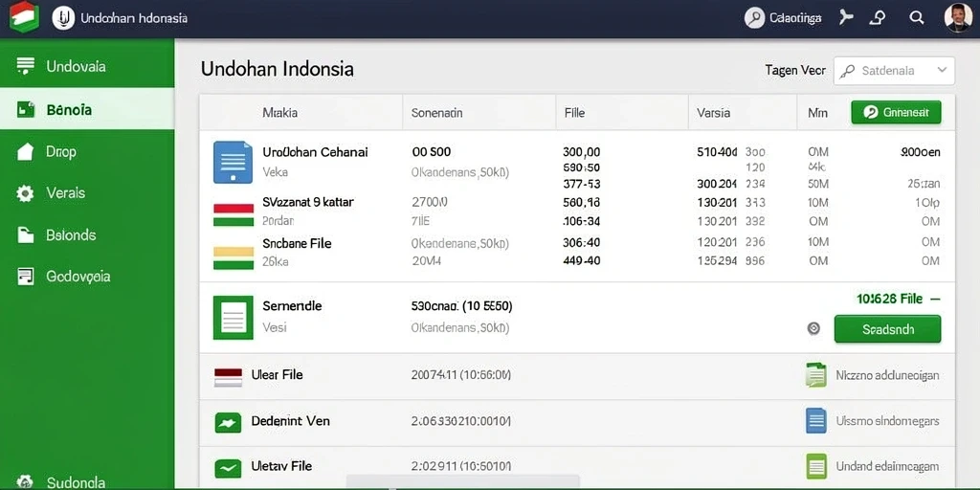Click the round gray icon beside Sadsndh
Viewport: 980px width, 490px height.
813,328
